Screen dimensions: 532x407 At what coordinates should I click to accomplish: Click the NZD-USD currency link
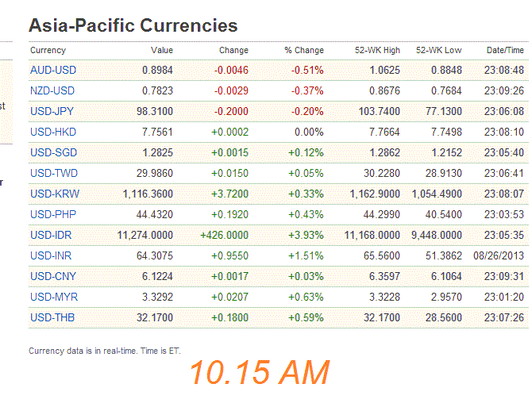click(x=52, y=90)
